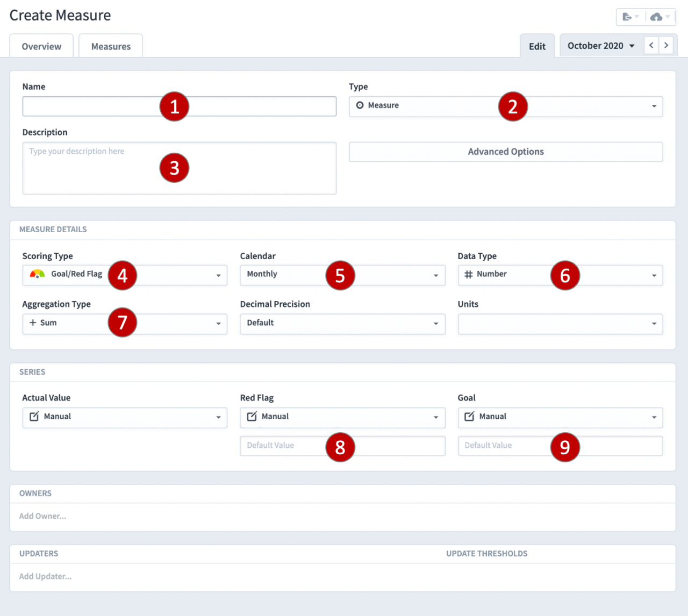Viewport: 688px width, 616px height.
Task: Click the export document icon
Action: pos(628,17)
